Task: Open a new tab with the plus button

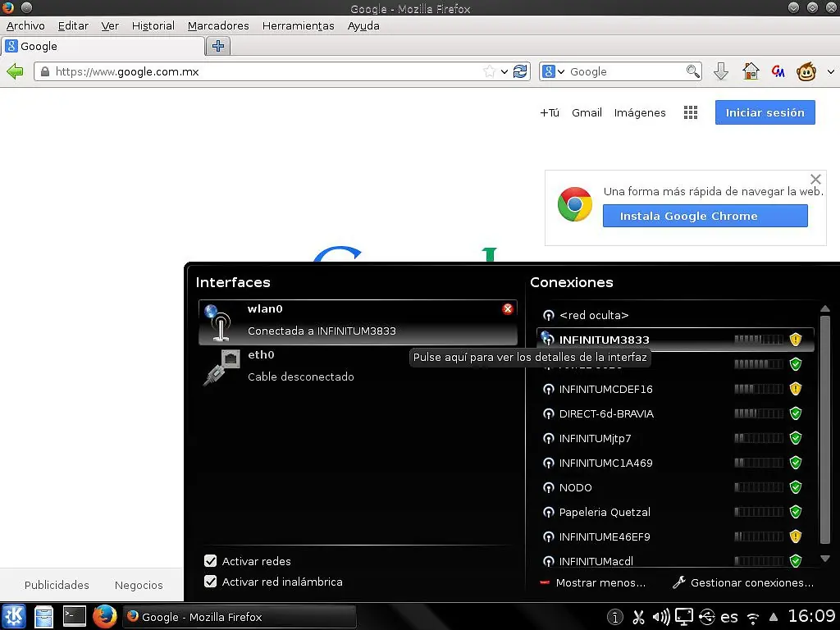Action: click(x=218, y=46)
